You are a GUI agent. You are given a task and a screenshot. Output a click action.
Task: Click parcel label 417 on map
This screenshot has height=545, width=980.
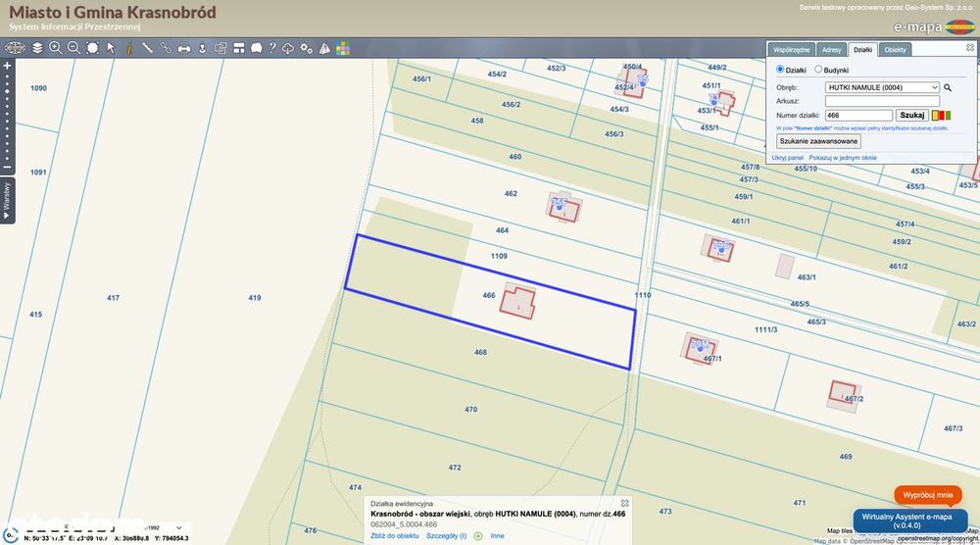pos(113,298)
